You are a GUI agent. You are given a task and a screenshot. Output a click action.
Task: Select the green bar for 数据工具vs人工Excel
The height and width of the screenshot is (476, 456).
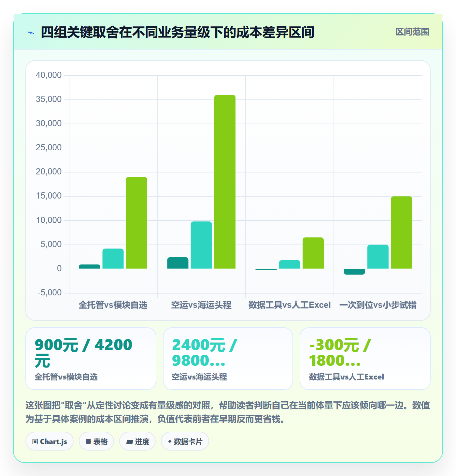click(313, 253)
